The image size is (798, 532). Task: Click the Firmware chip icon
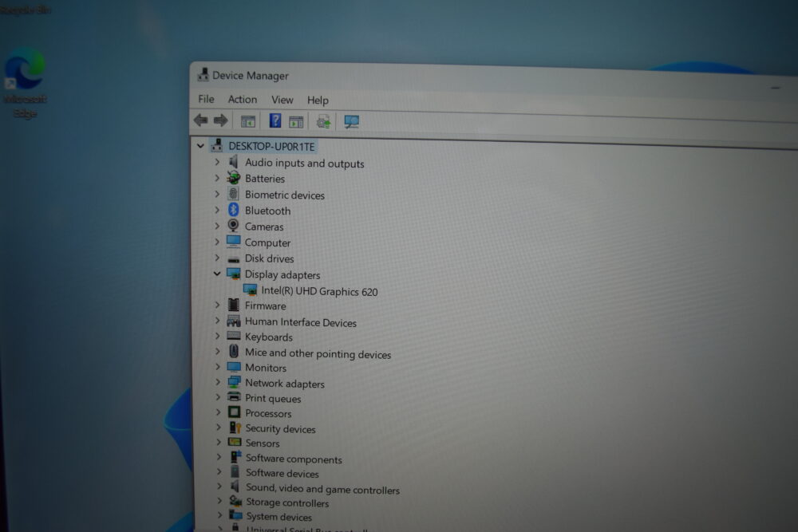234,305
